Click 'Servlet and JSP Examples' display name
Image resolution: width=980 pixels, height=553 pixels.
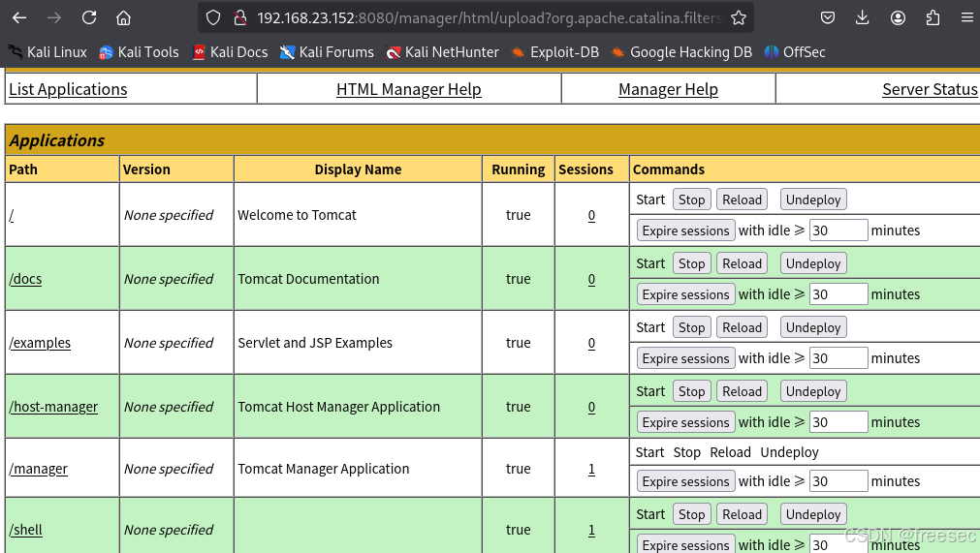point(315,343)
